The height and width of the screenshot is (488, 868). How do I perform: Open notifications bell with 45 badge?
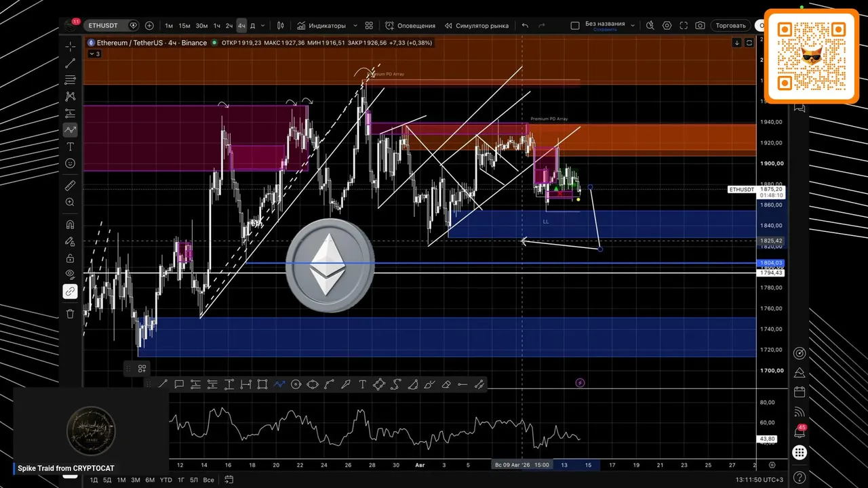pos(800,432)
